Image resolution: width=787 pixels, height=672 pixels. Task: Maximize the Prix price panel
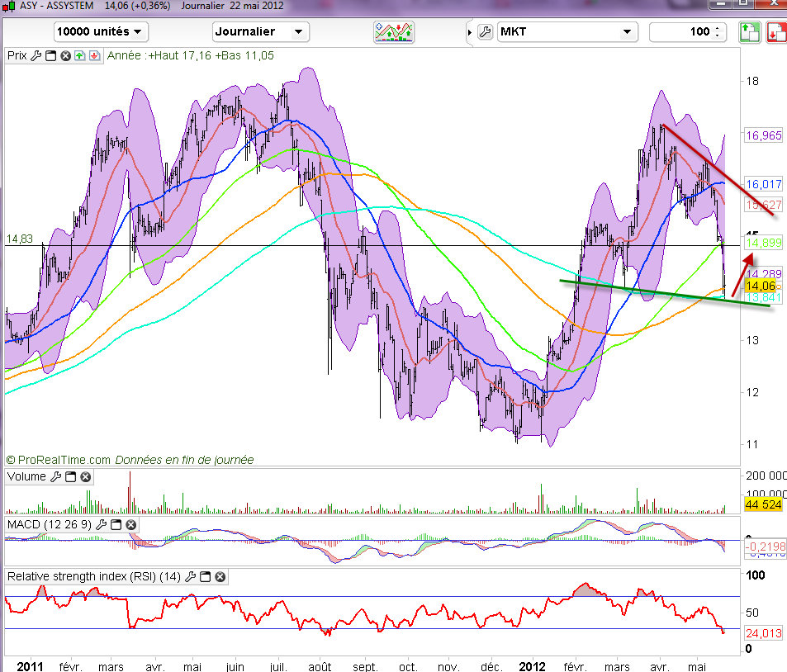click(x=50, y=56)
